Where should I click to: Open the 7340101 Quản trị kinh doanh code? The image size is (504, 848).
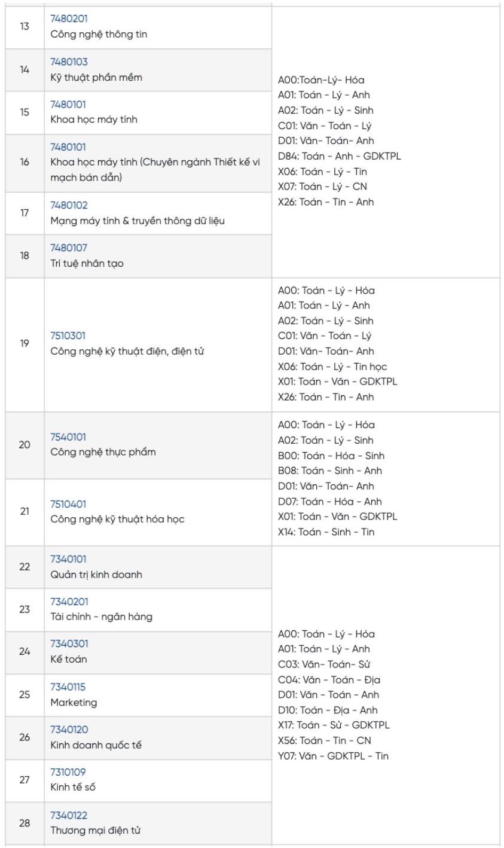[x=68, y=559]
